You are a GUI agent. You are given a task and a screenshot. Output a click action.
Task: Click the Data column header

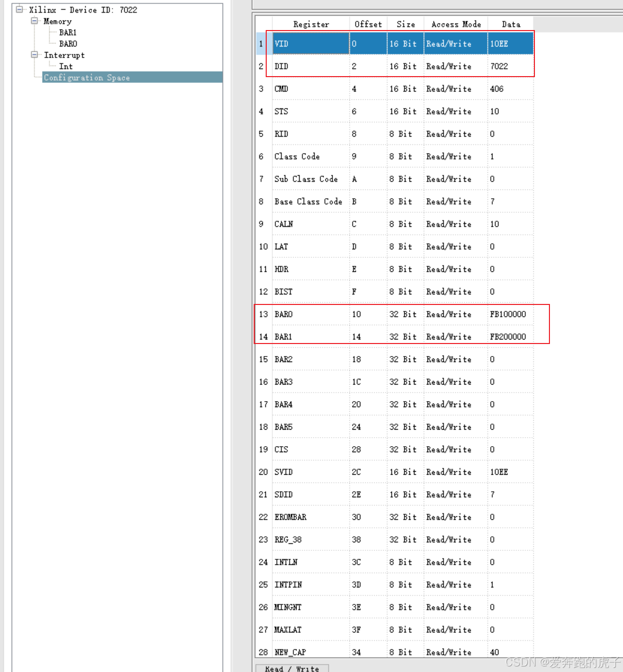pos(510,24)
